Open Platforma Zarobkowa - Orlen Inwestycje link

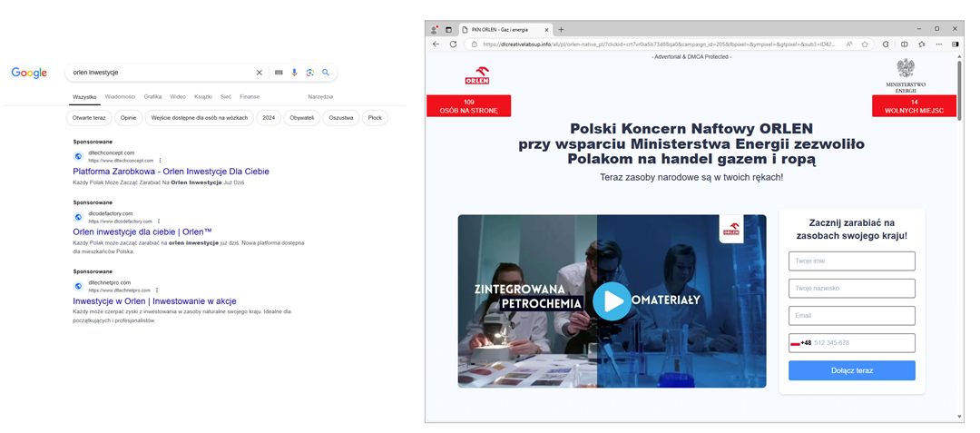[171, 172]
